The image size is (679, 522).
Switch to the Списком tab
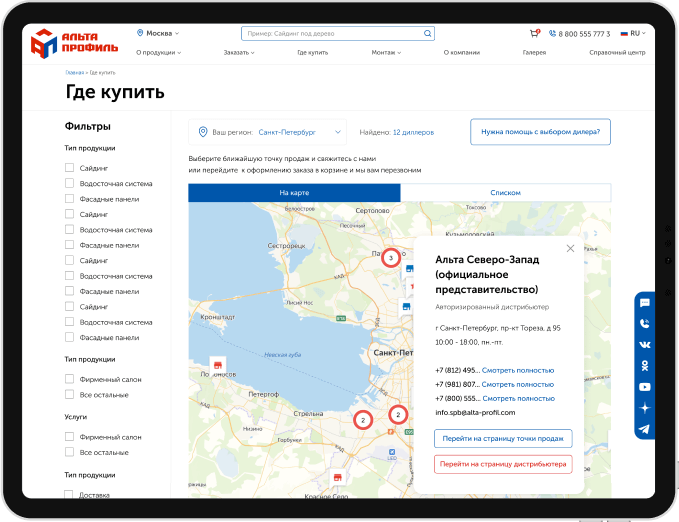pos(506,193)
